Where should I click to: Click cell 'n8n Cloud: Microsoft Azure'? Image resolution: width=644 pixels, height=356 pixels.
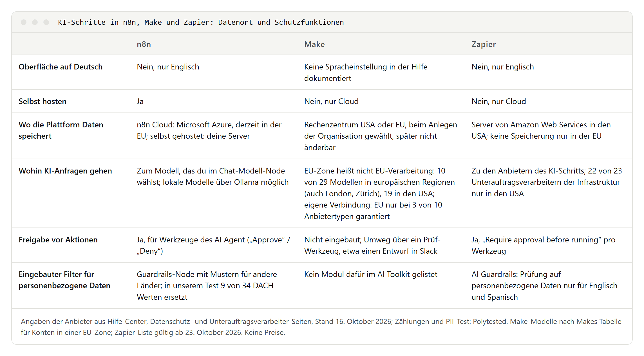[x=209, y=130]
